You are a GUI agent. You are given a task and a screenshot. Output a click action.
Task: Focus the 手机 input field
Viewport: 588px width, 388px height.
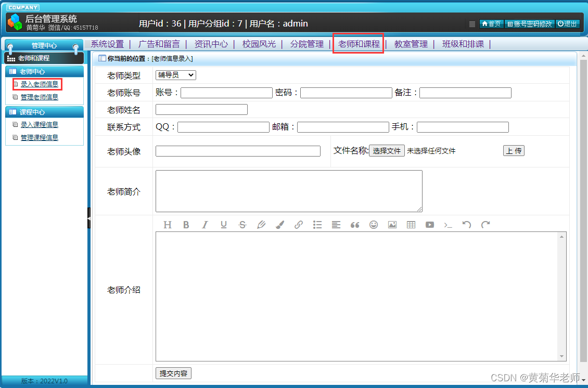coord(463,127)
